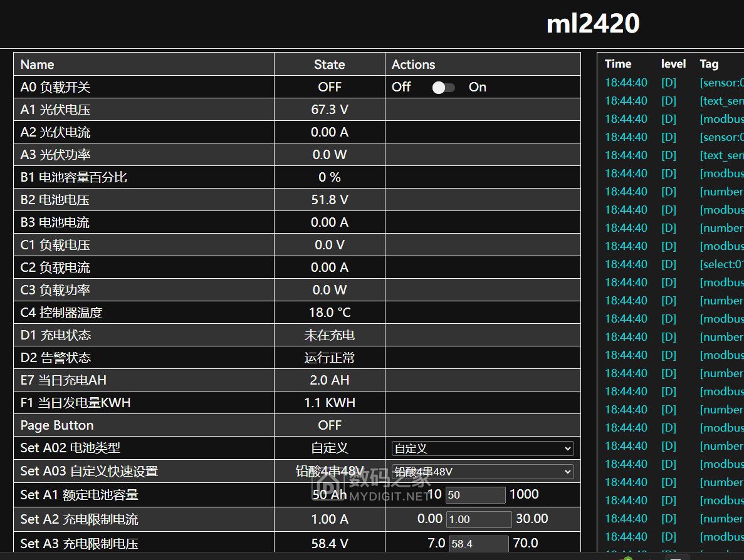Click the State column header

point(329,65)
